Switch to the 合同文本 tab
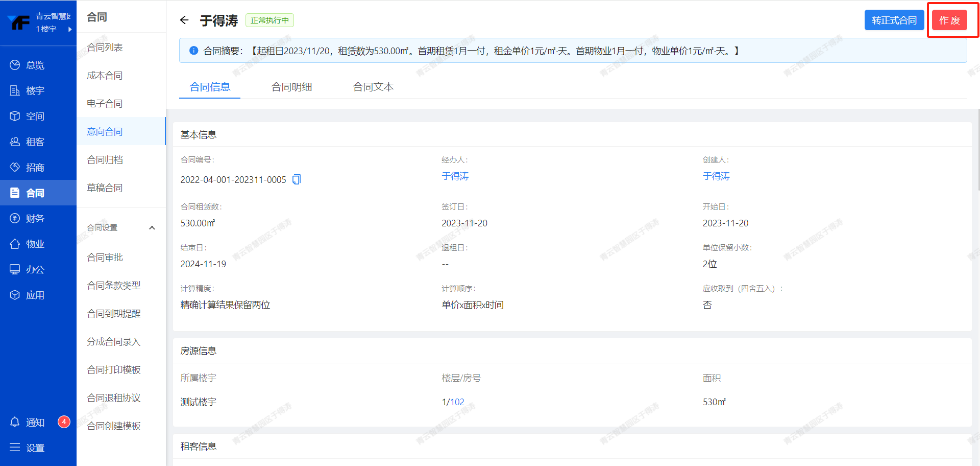 click(373, 87)
